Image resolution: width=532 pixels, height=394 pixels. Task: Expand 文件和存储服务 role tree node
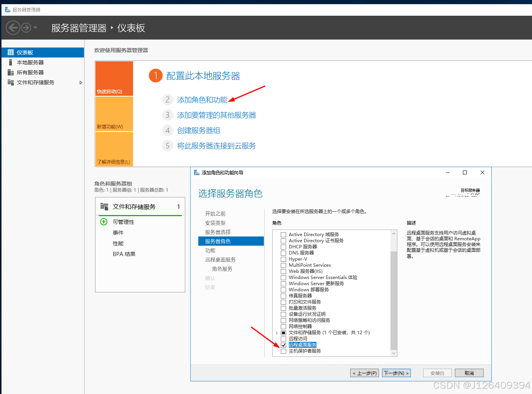(277, 333)
